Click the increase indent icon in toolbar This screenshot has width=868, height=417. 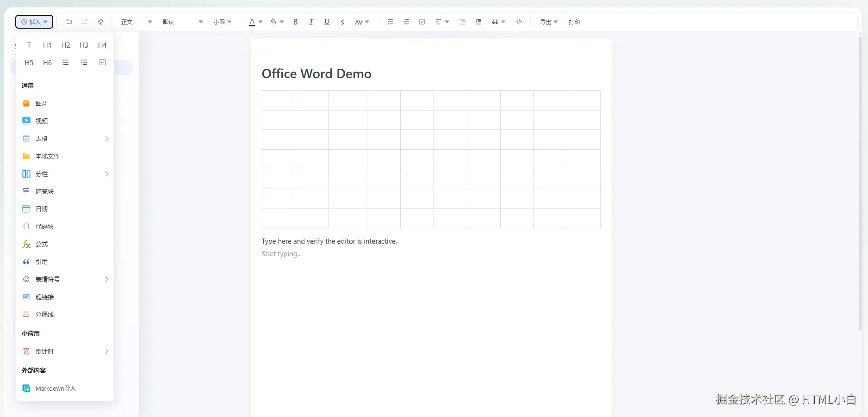point(478,22)
